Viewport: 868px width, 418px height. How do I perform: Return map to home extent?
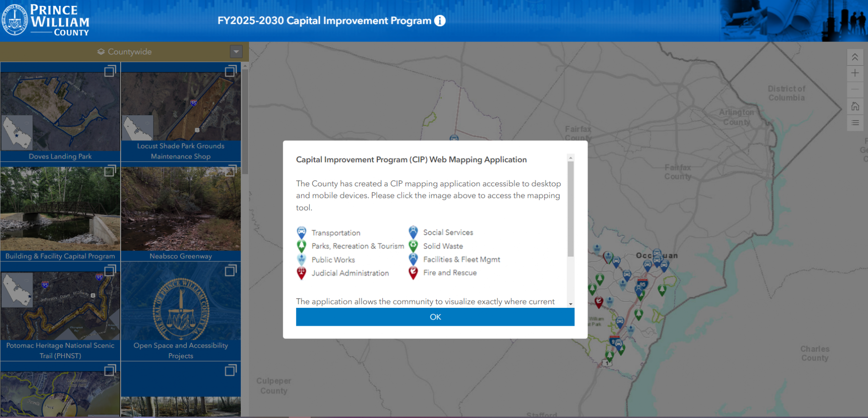coord(855,106)
